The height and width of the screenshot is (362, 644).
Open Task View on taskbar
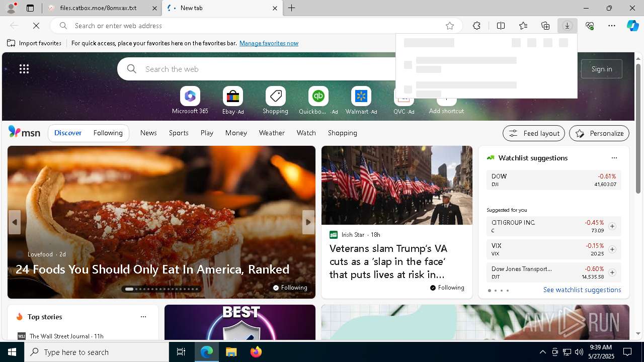click(181, 352)
